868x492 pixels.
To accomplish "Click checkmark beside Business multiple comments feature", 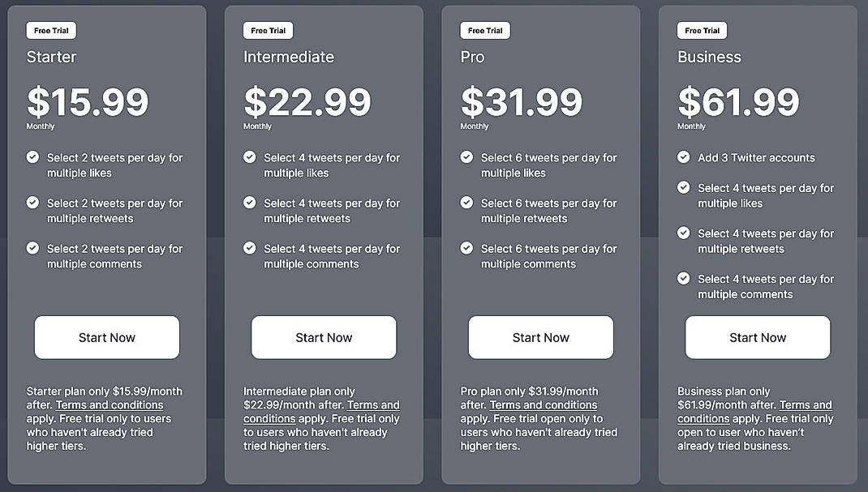I will coord(684,279).
